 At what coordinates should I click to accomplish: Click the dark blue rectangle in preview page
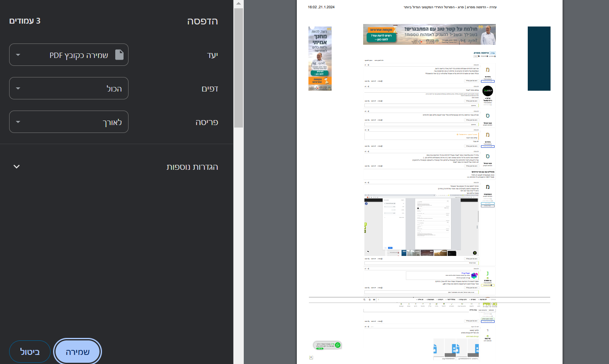click(x=539, y=58)
